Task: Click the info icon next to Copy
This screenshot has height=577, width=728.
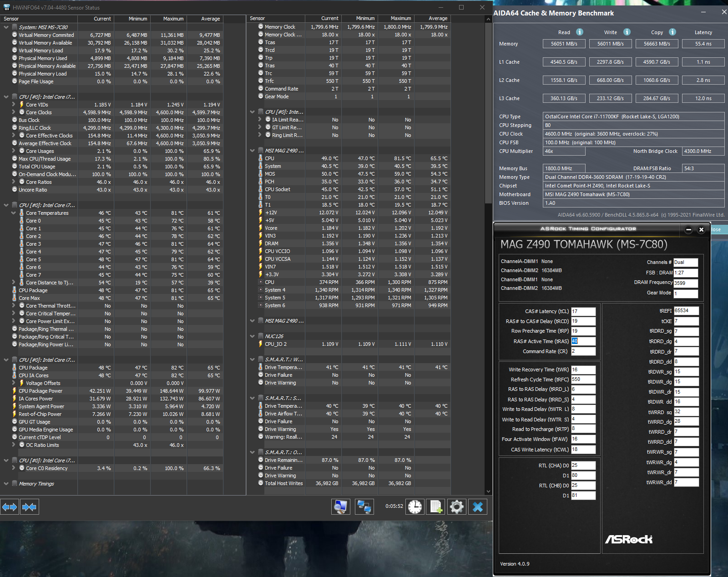Action: [672, 32]
